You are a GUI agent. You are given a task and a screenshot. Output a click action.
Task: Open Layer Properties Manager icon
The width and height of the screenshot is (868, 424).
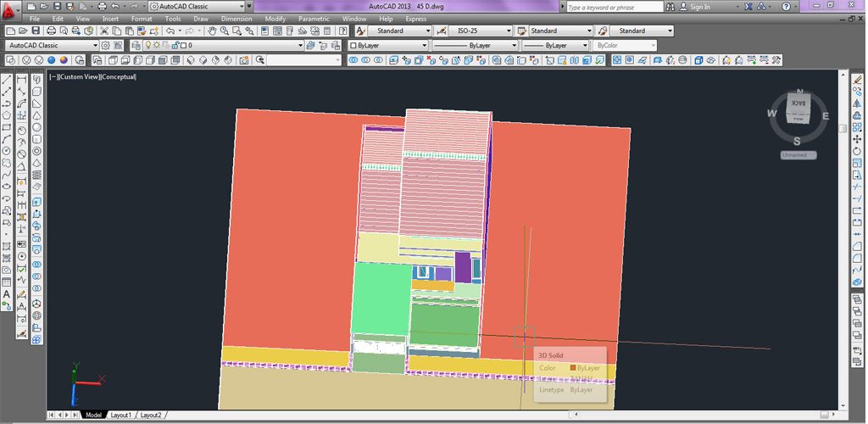click(136, 46)
